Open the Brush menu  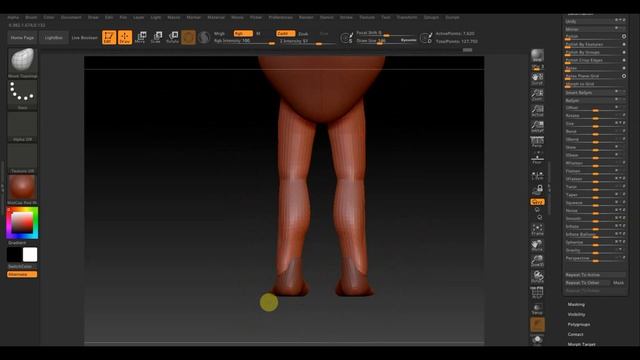pyautogui.click(x=31, y=17)
